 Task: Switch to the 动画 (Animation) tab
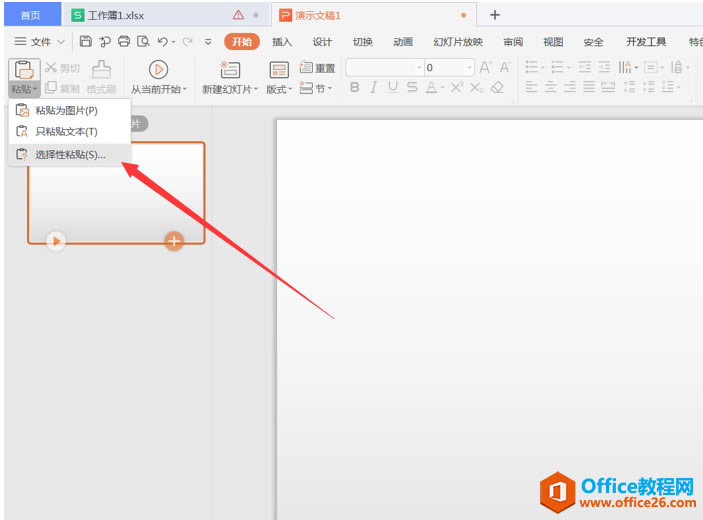point(402,42)
